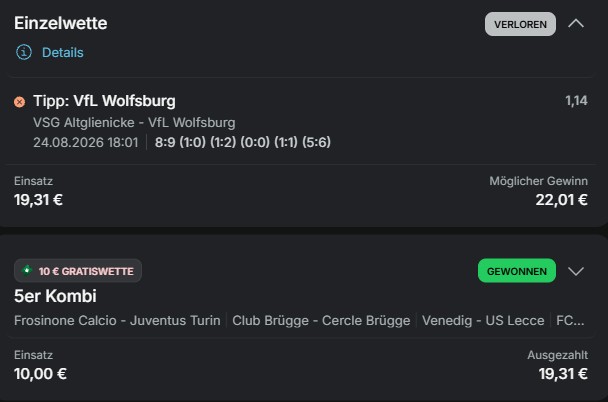
Task: Select the VSG Altglienicke - VfL Wolfsburg match
Action: pos(134,122)
